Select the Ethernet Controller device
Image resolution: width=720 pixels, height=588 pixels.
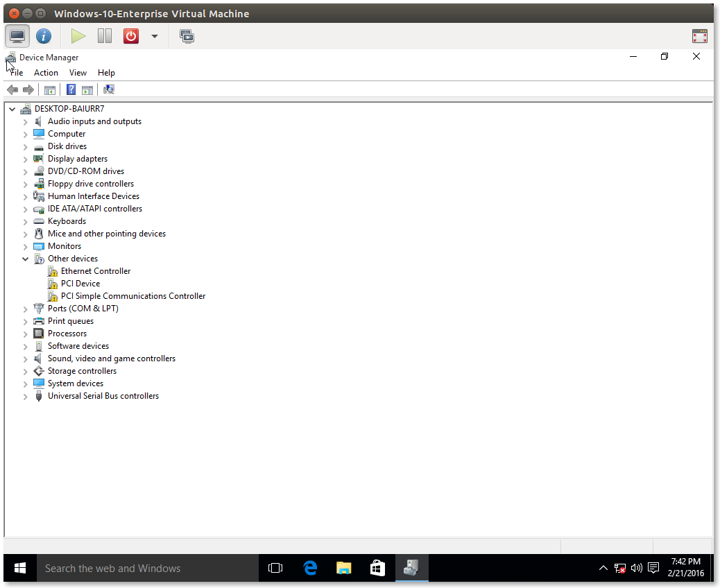point(96,271)
